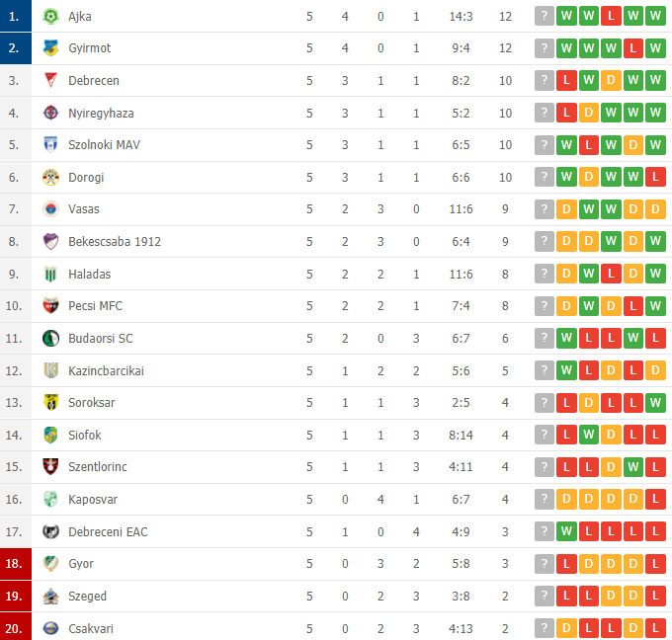Click the rank 19 red position cell
The width and height of the screenshot is (672, 640).
point(16,596)
